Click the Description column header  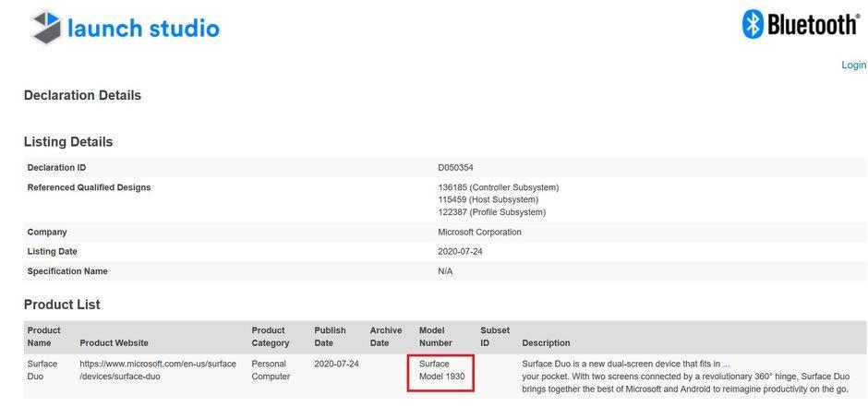(546, 342)
